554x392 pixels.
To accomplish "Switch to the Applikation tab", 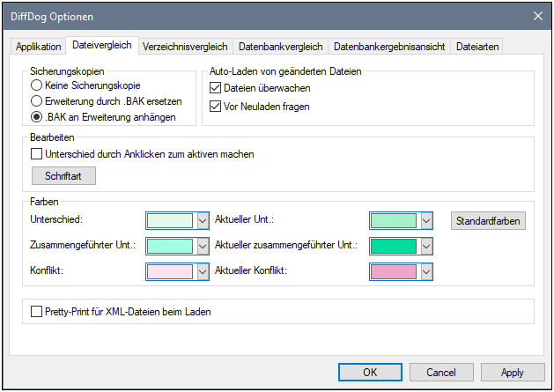I will point(38,47).
